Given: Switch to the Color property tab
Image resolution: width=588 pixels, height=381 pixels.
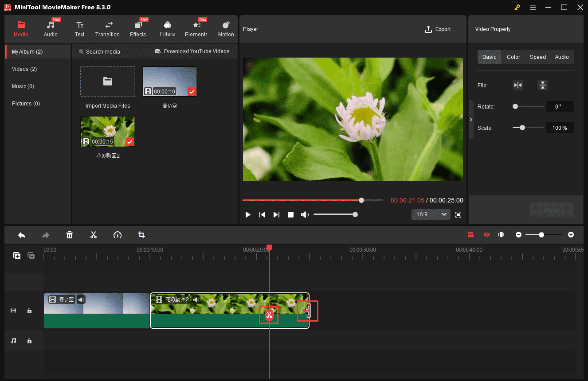Looking at the screenshot, I should (x=514, y=57).
